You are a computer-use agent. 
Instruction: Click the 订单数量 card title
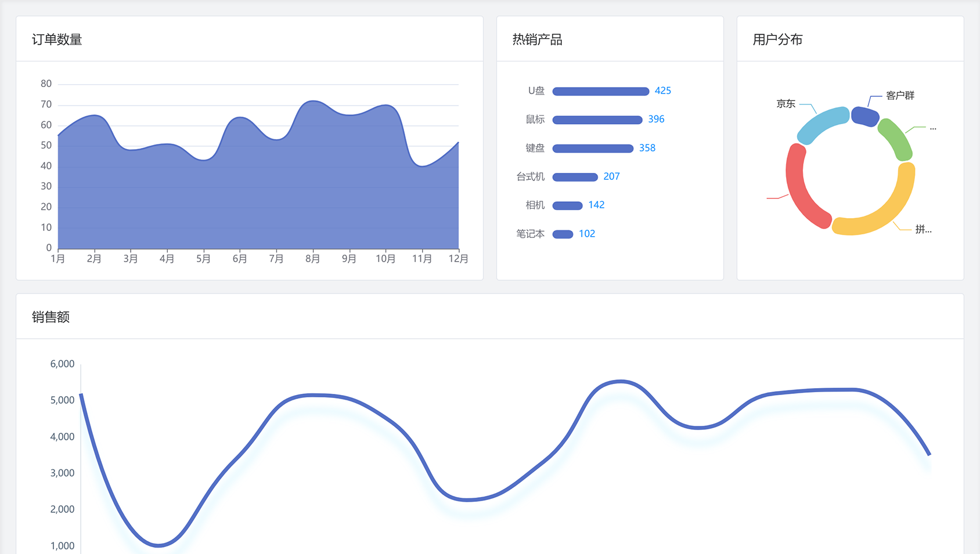click(x=57, y=39)
